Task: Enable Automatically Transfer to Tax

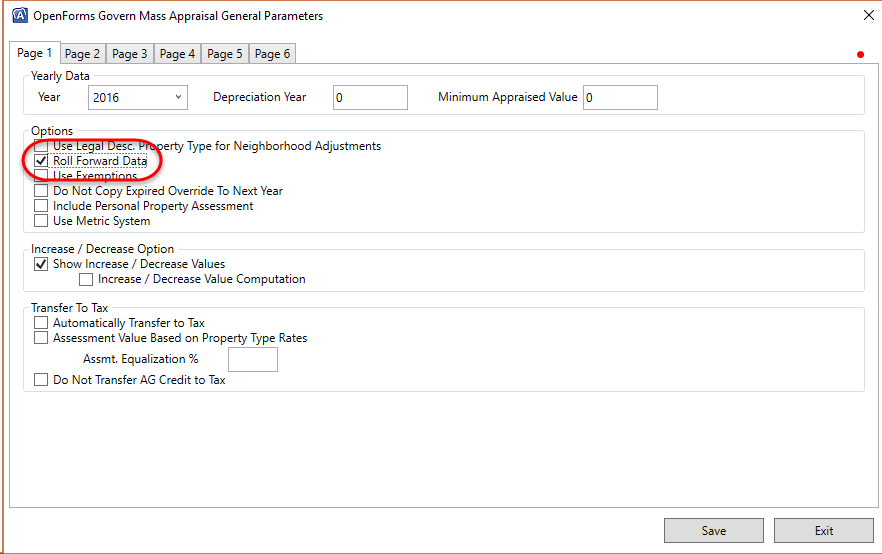Action: pos(41,323)
